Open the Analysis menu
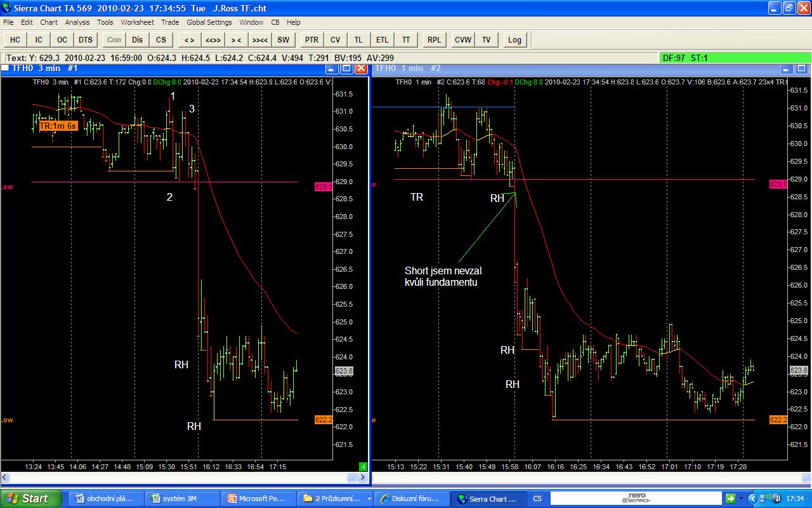 [x=77, y=22]
